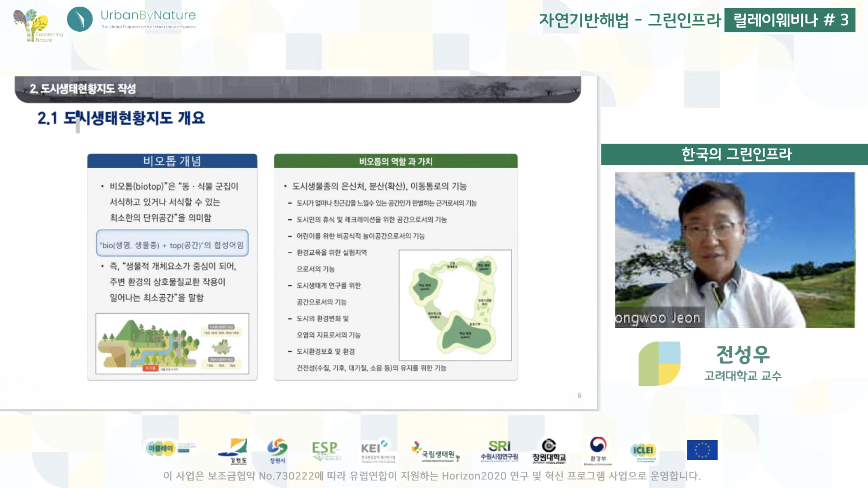Screen dimensions: 868x488
Task: Click the 창원시 city logo
Action: point(277,451)
